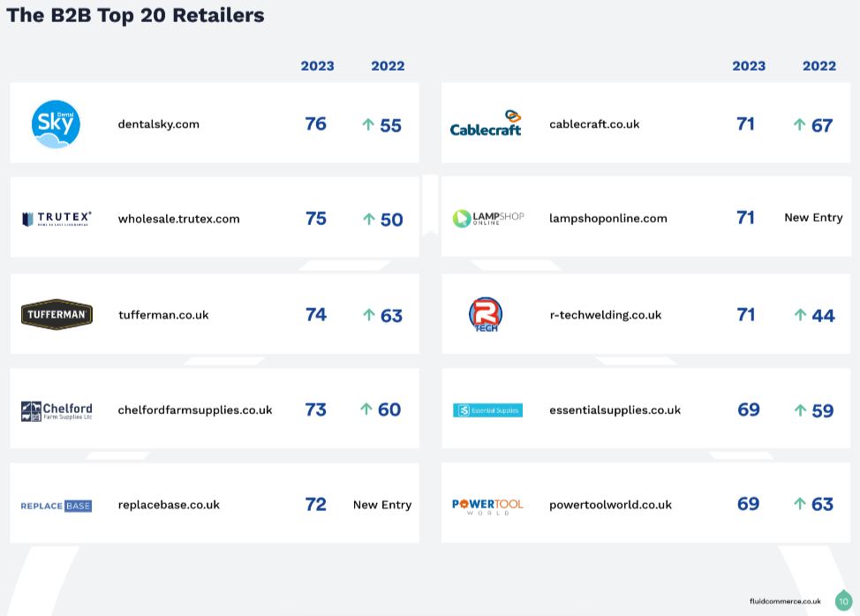Click the 2023 column header above cablecraft.co.uk row
Screen dimensions: 860x616
[x=749, y=66]
